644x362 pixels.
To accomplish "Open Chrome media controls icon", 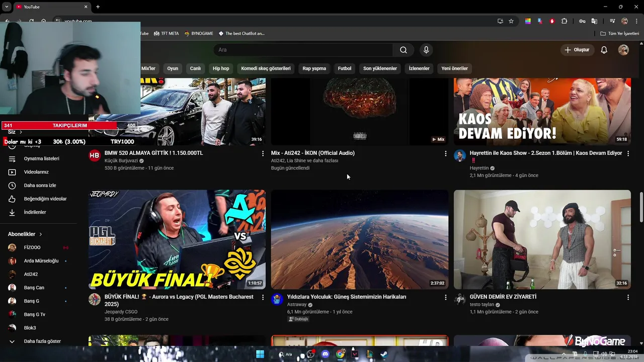I will tap(612, 21).
